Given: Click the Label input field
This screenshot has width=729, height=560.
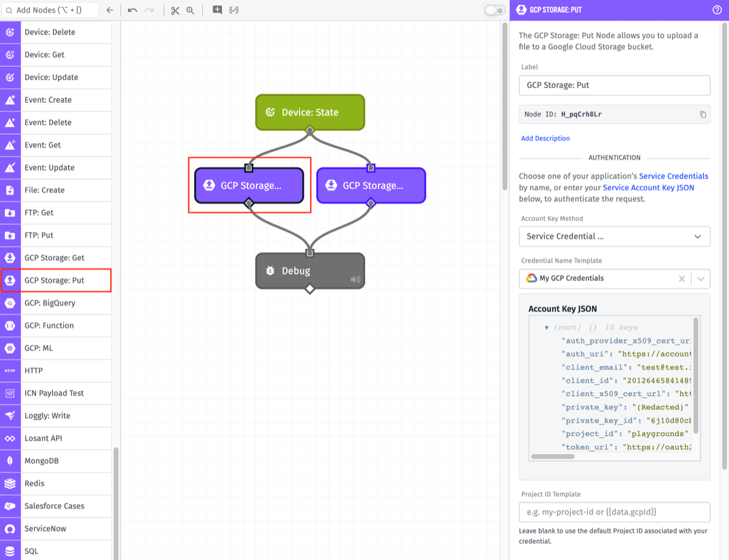Looking at the screenshot, I should 614,85.
